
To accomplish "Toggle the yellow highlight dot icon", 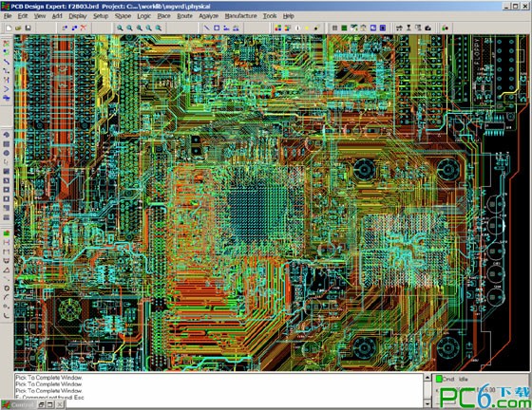I will pyautogui.click(x=307, y=28).
